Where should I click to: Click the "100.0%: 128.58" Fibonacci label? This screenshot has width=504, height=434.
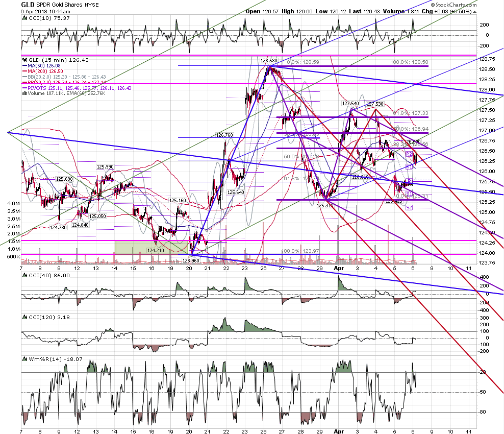tap(409, 62)
